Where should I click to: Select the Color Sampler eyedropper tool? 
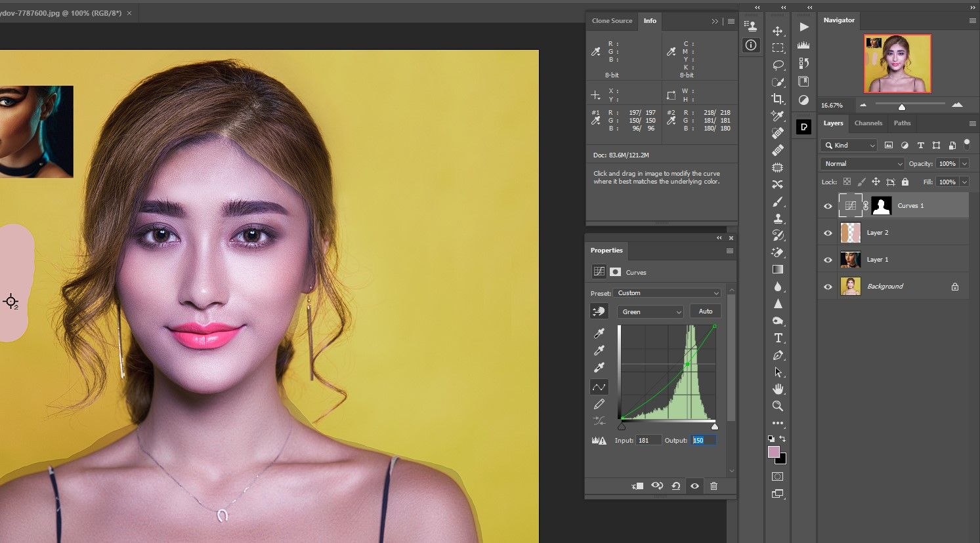(x=778, y=116)
